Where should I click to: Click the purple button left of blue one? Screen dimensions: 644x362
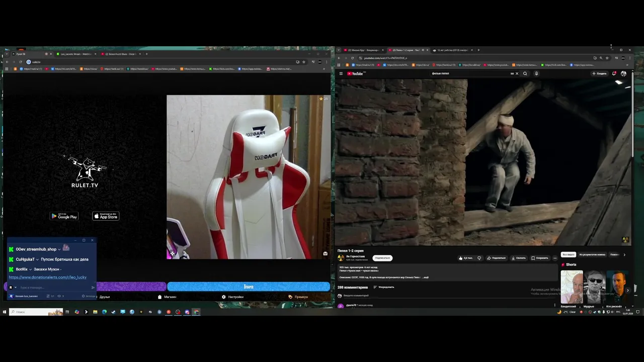tap(131, 287)
